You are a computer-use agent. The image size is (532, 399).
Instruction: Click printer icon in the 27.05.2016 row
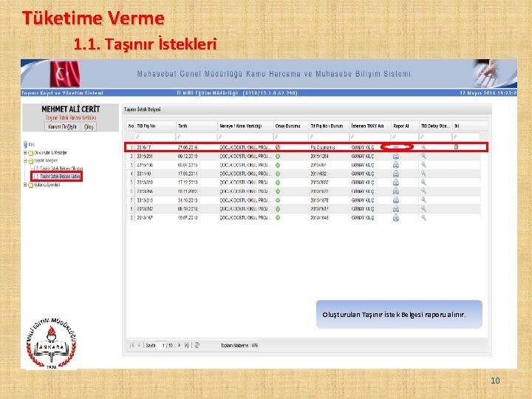coord(396,147)
